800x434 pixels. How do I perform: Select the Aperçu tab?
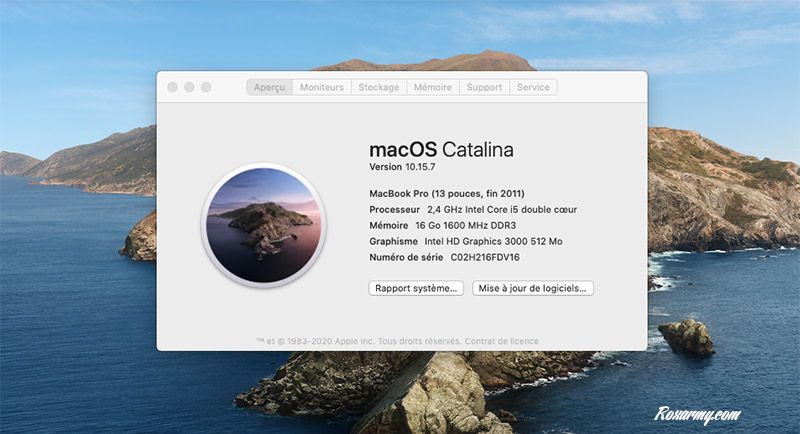click(269, 87)
